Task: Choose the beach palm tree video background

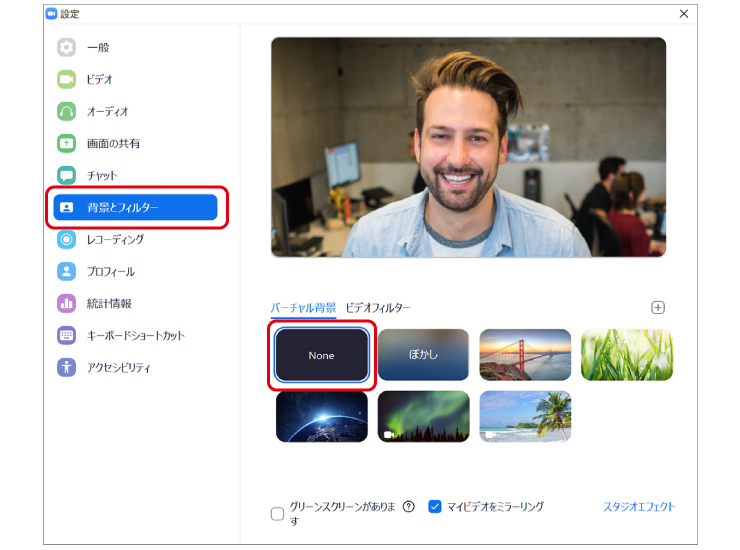Action: tap(525, 416)
